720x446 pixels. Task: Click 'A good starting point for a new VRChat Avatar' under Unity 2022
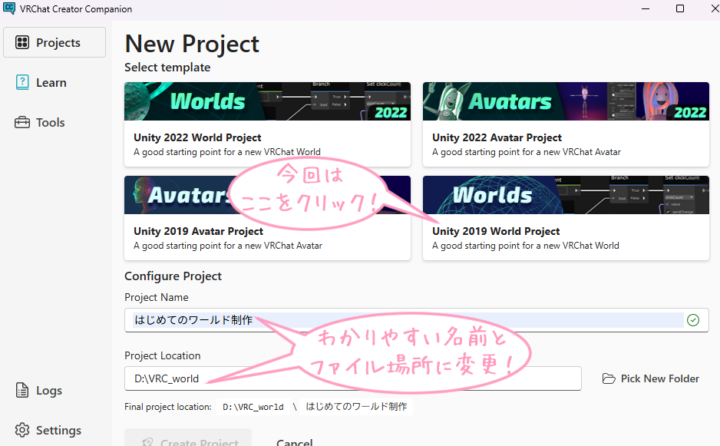526,152
